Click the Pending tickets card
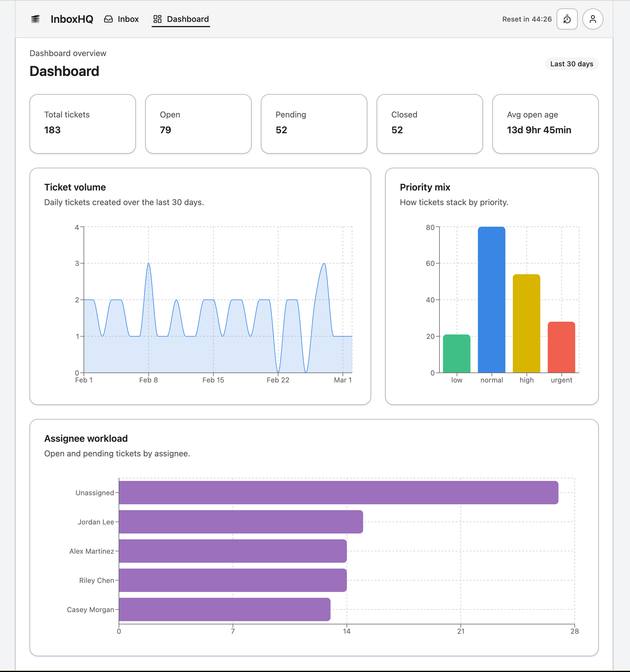Image resolution: width=630 pixels, height=672 pixels. (x=314, y=124)
